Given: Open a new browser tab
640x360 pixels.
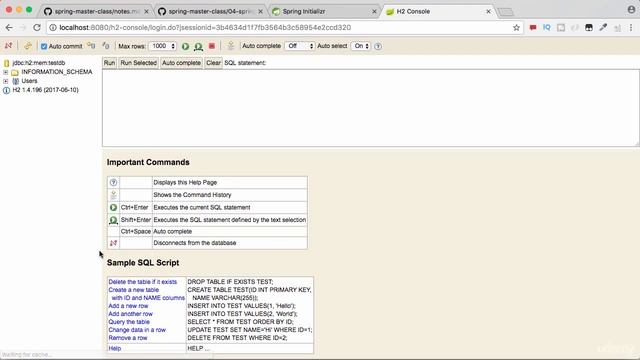Looking at the screenshot, I should coord(506,12).
